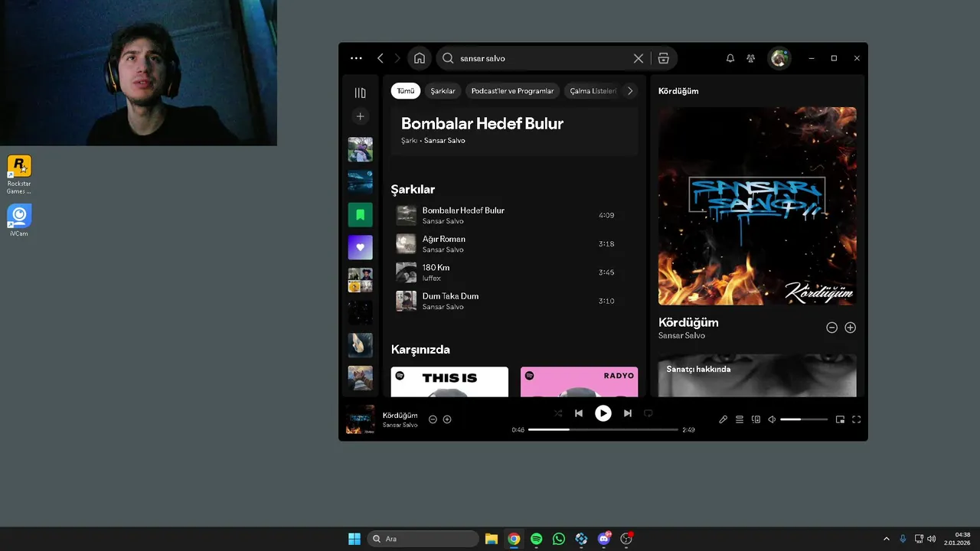The width and height of the screenshot is (980, 551).
Task: Open the luffex artist link
Action: (x=431, y=278)
